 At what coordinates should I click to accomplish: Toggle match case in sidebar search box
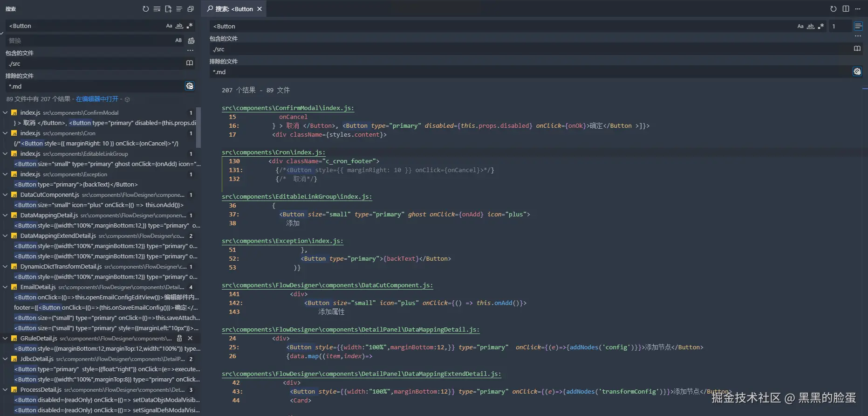(169, 26)
